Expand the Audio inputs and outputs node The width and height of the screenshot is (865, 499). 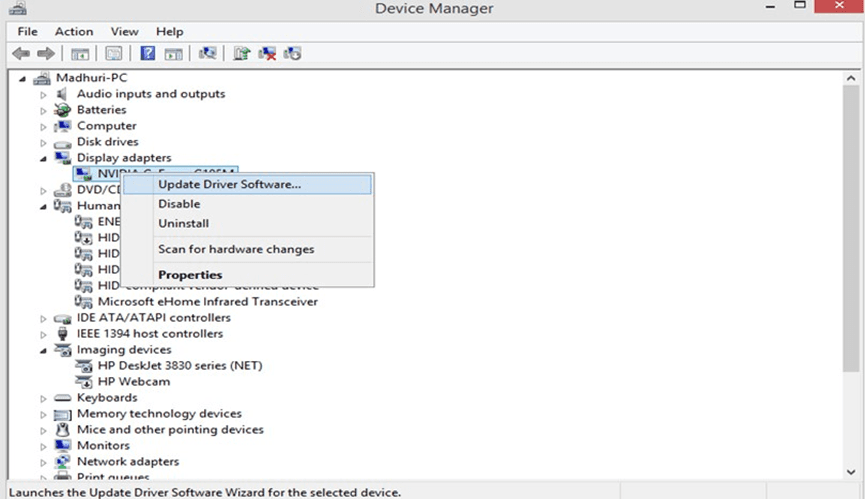click(43, 95)
